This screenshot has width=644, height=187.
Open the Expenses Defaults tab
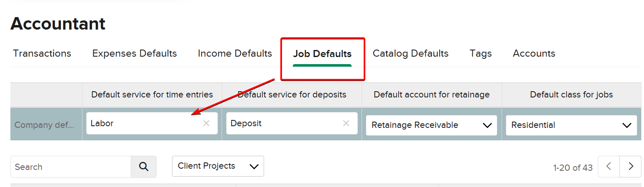tap(135, 54)
